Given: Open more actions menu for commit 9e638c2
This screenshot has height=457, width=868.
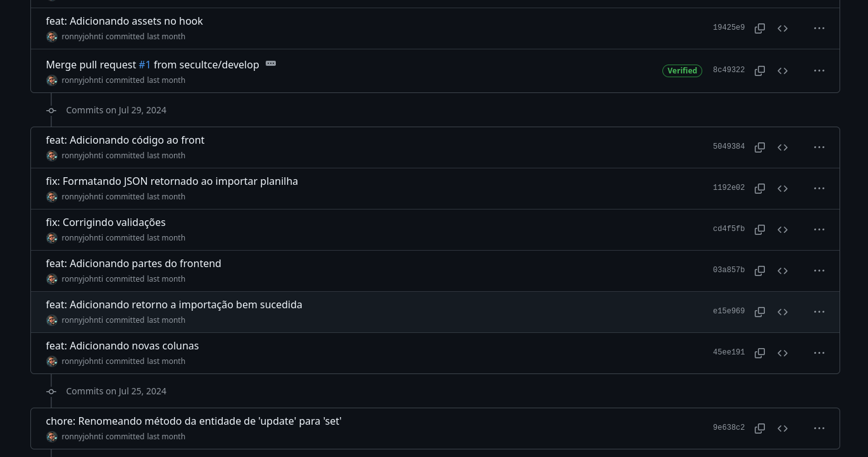Looking at the screenshot, I should [x=819, y=429].
